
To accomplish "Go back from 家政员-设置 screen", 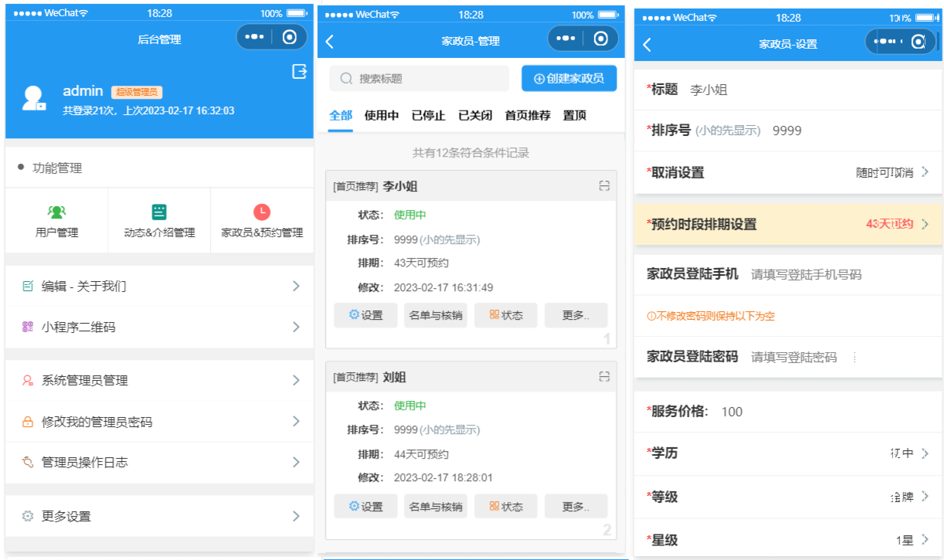I will tap(647, 44).
